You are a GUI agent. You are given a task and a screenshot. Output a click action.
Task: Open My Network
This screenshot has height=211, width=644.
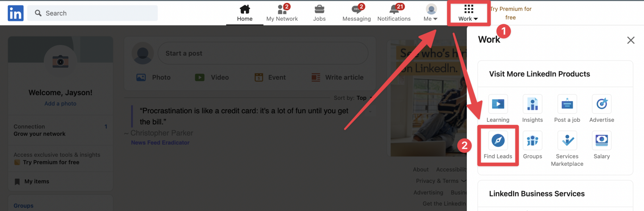[282, 13]
